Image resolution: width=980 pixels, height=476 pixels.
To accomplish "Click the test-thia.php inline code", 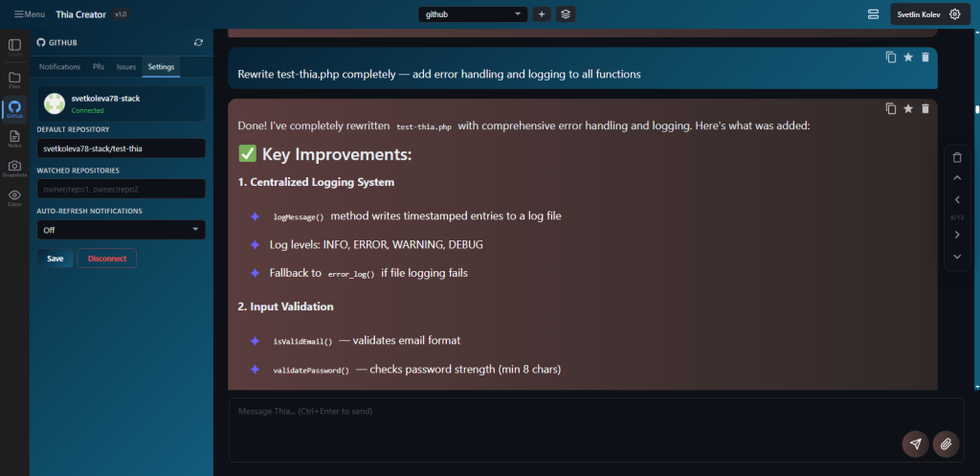I will pyautogui.click(x=424, y=126).
